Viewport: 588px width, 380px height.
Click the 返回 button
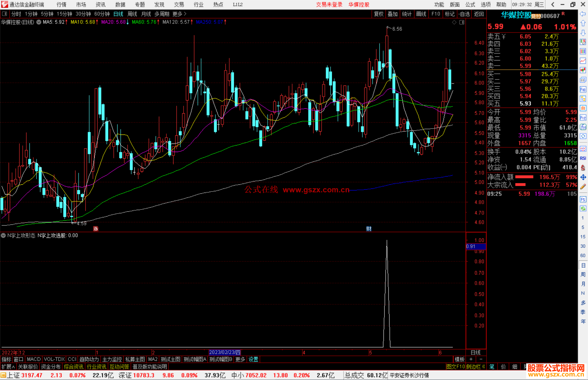pyautogui.click(x=479, y=14)
